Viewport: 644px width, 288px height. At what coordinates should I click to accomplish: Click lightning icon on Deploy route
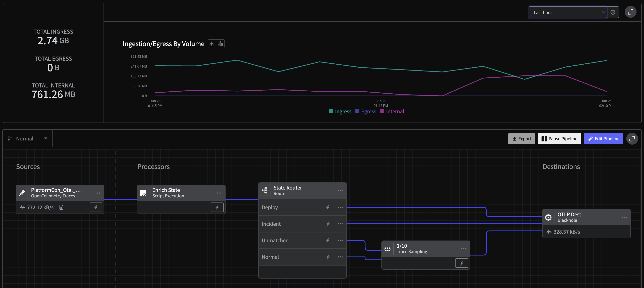(328, 207)
